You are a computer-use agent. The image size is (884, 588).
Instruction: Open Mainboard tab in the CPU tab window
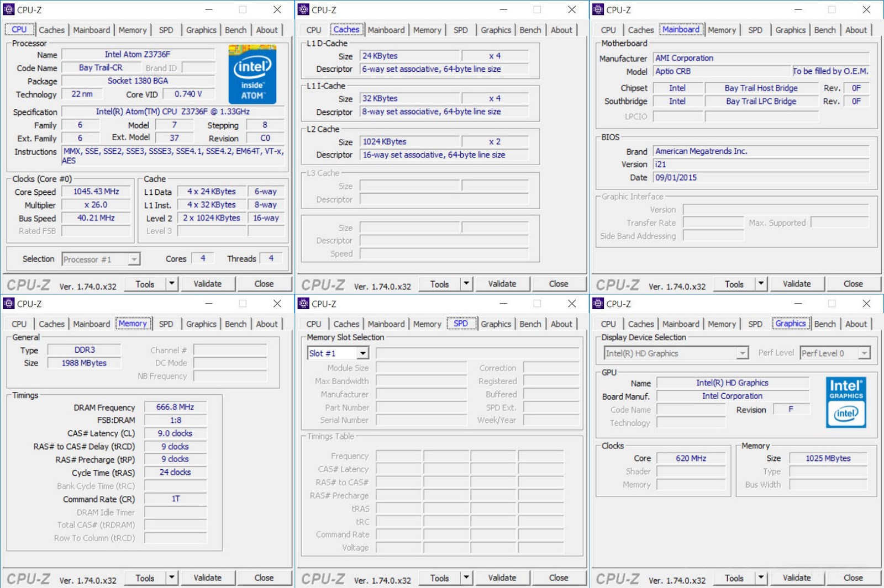[x=92, y=30]
